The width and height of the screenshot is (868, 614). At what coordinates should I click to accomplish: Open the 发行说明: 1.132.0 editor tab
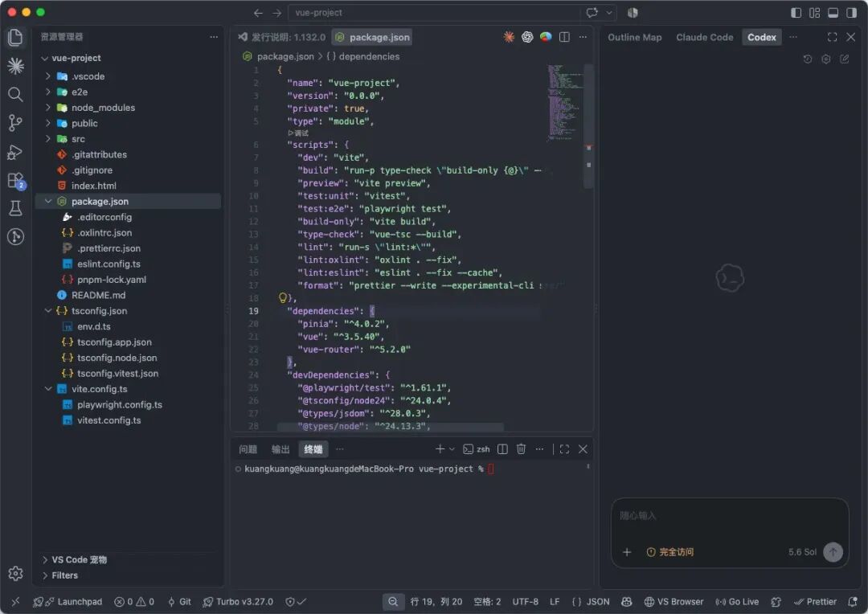pyautogui.click(x=281, y=37)
